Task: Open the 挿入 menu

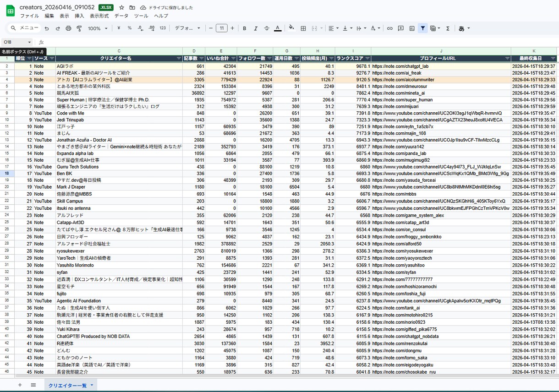Action: point(79,16)
